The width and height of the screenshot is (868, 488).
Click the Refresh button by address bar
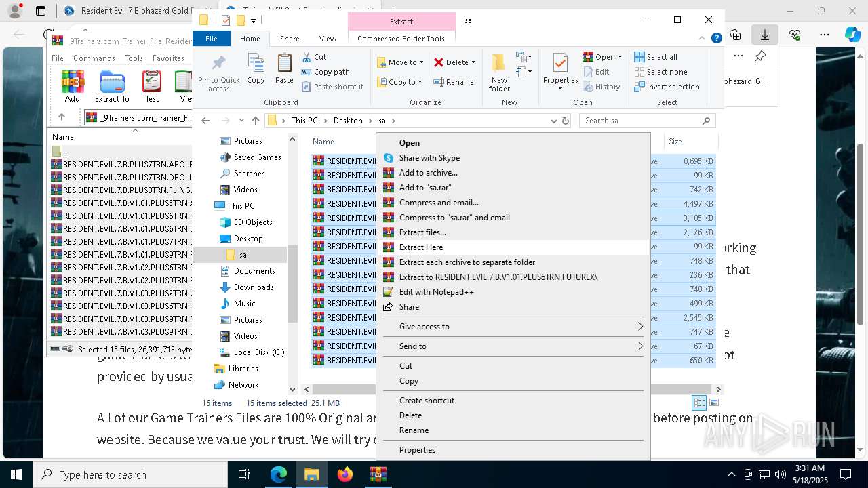[x=566, y=121]
